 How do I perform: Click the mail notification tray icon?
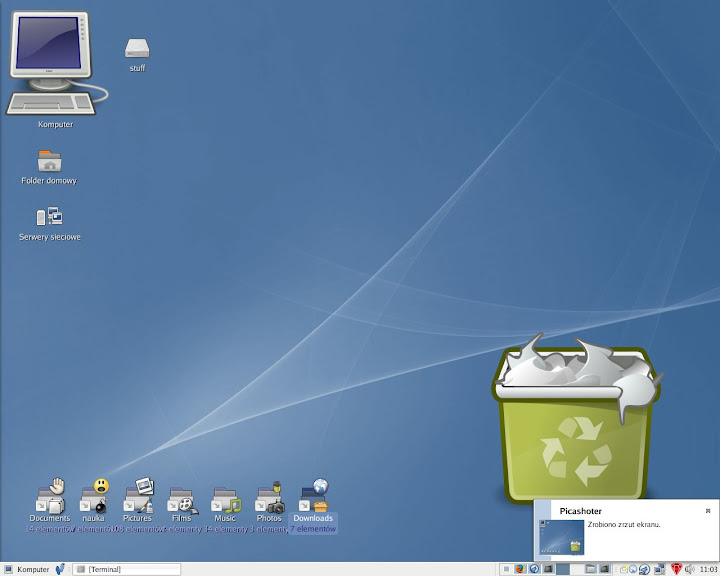pos(624,570)
